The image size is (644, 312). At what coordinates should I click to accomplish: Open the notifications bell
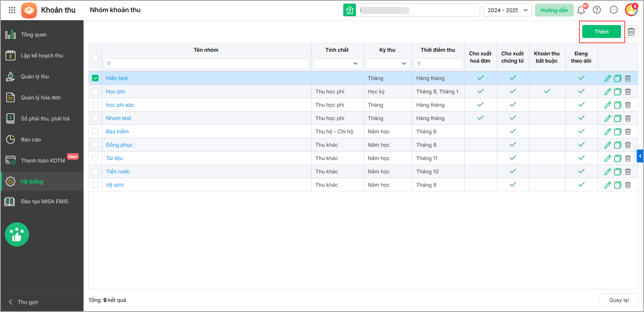click(x=581, y=10)
